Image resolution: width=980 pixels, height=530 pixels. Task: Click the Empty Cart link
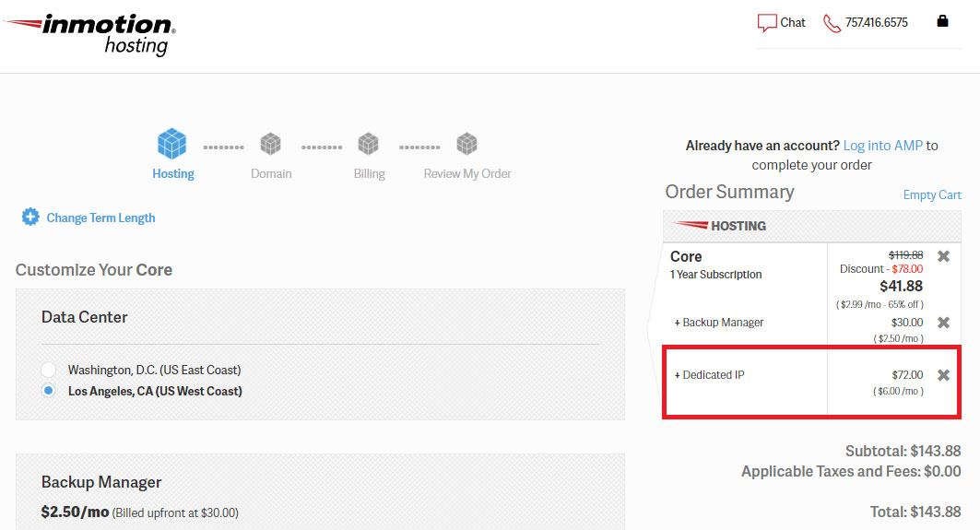(932, 195)
